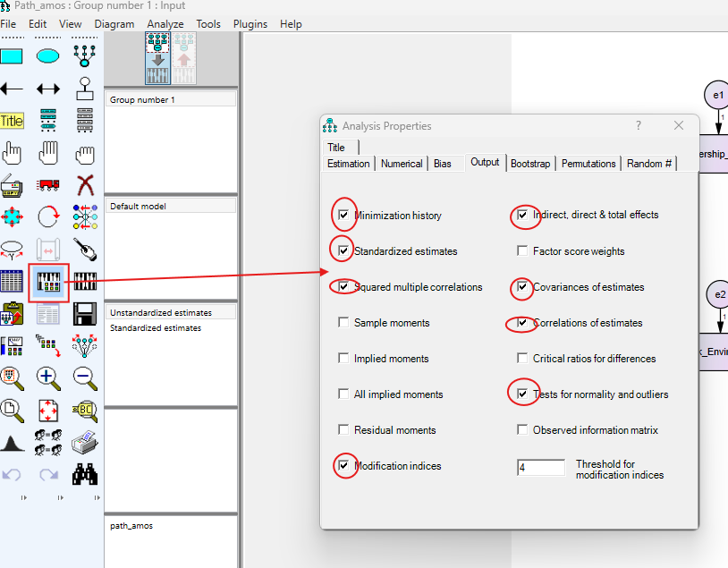Select the draw unobserved variable ellipse tool

(48, 56)
